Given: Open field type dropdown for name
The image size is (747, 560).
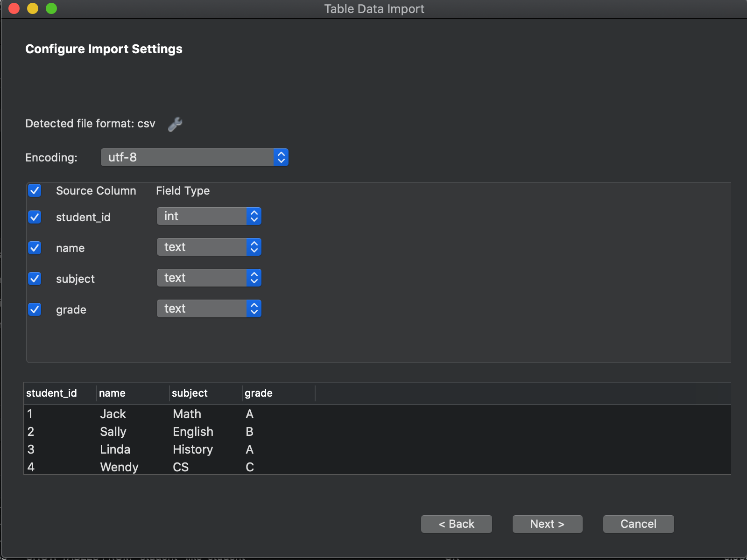Looking at the screenshot, I should pyautogui.click(x=209, y=247).
